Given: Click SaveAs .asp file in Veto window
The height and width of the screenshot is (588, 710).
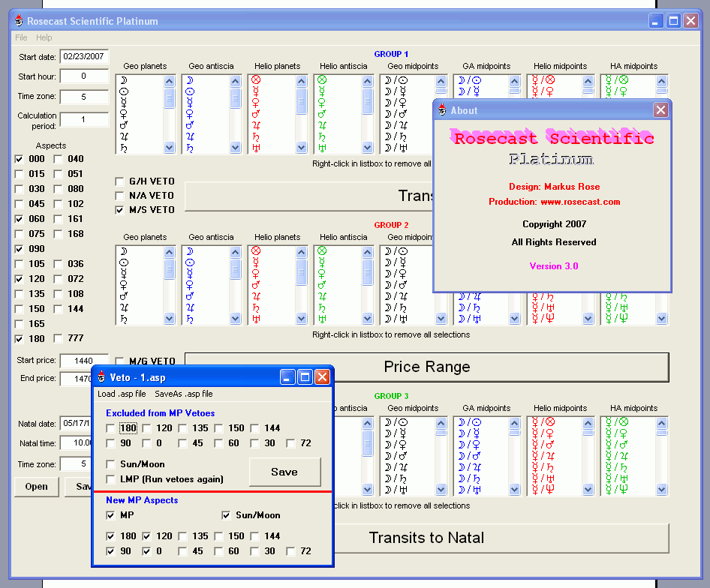Looking at the screenshot, I should click(184, 394).
